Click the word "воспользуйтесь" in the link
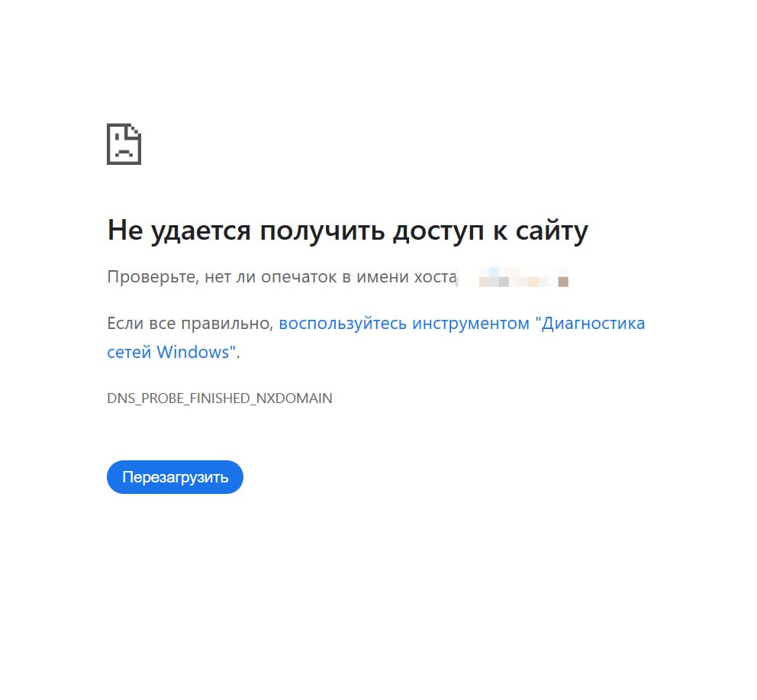Screen dimensions: 757x700 [x=343, y=323]
